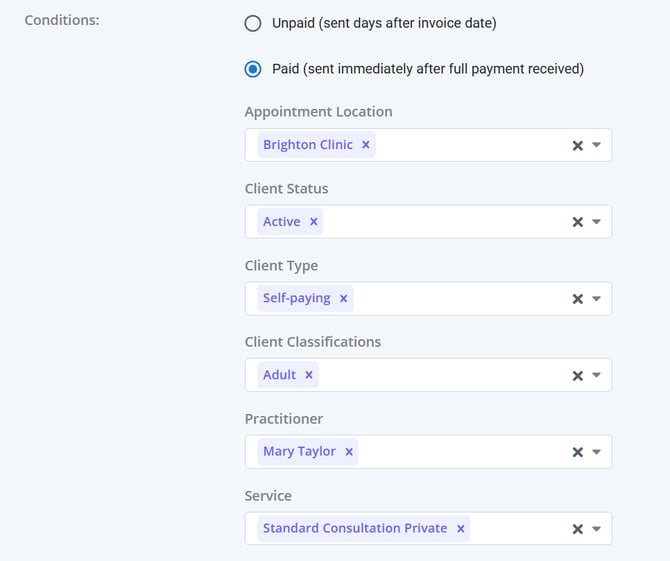Expand the Appointment Location dropdown

pos(597,145)
